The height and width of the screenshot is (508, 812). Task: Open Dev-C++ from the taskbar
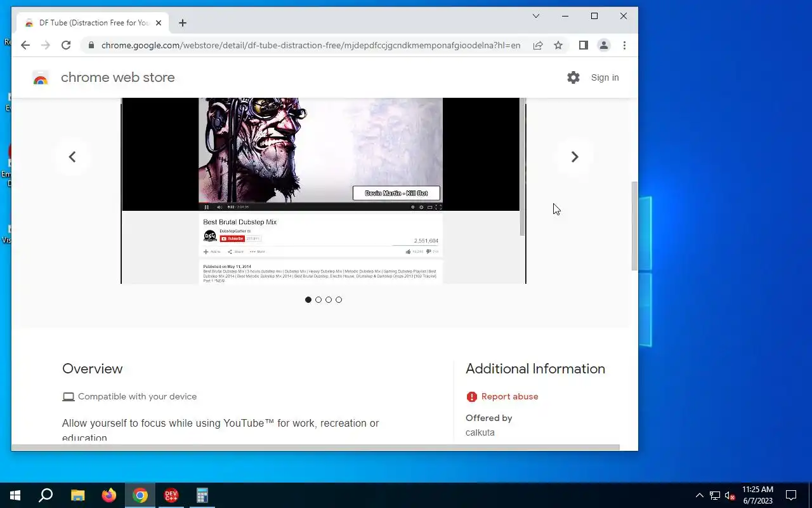[x=171, y=495]
